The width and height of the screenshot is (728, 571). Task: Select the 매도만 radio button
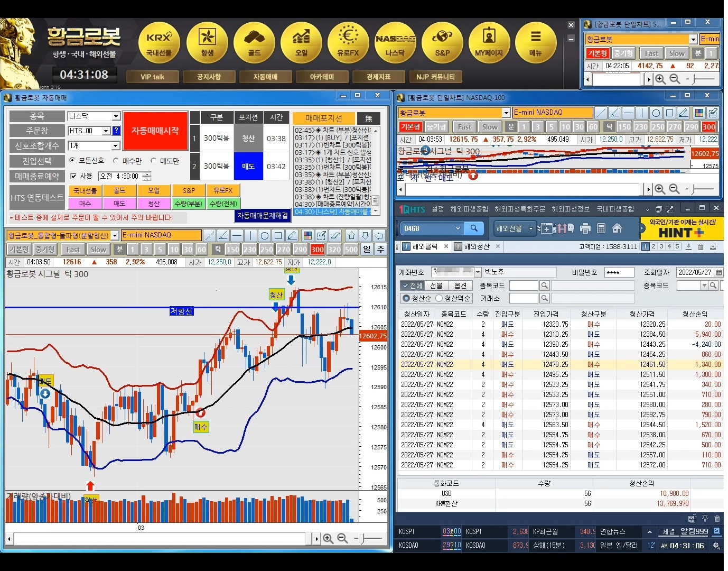[154, 160]
